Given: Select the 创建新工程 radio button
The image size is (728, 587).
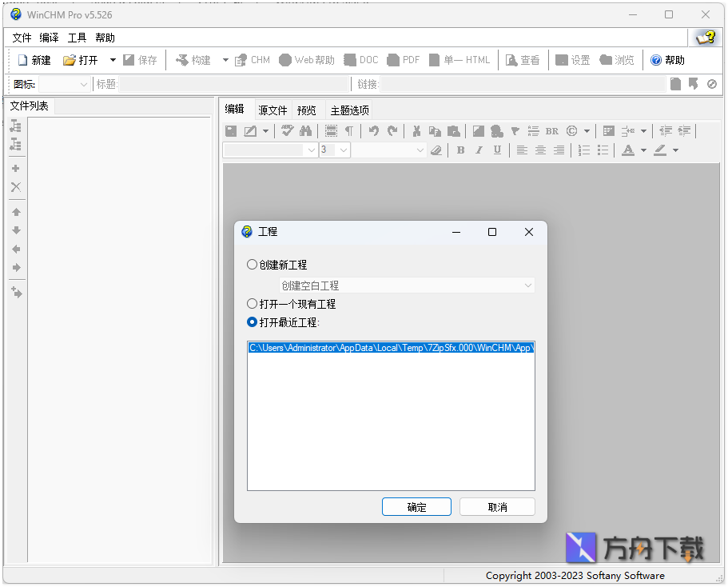Looking at the screenshot, I should pos(253,265).
